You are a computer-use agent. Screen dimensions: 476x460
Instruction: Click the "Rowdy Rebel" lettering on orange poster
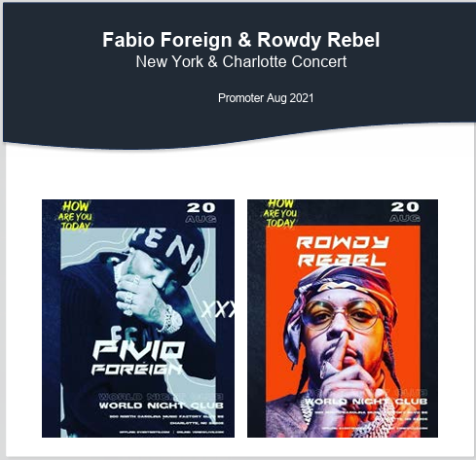(342, 252)
